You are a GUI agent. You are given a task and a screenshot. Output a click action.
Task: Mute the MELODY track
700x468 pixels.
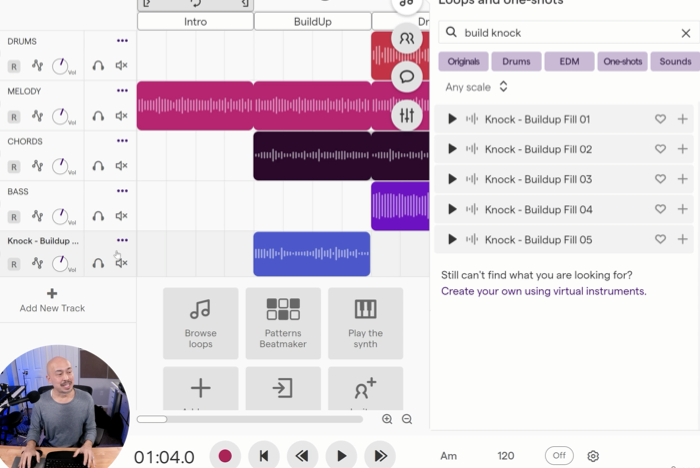[x=121, y=116]
